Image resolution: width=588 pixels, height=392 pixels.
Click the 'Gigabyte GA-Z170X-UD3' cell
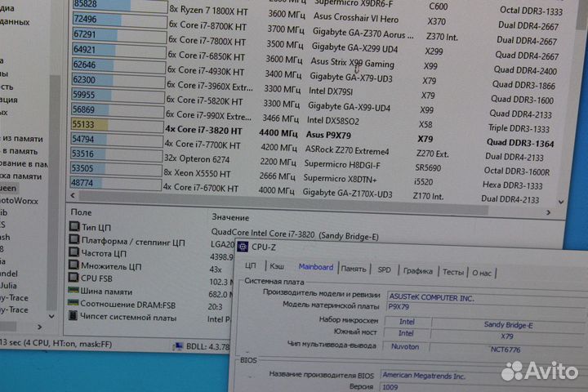(347, 194)
